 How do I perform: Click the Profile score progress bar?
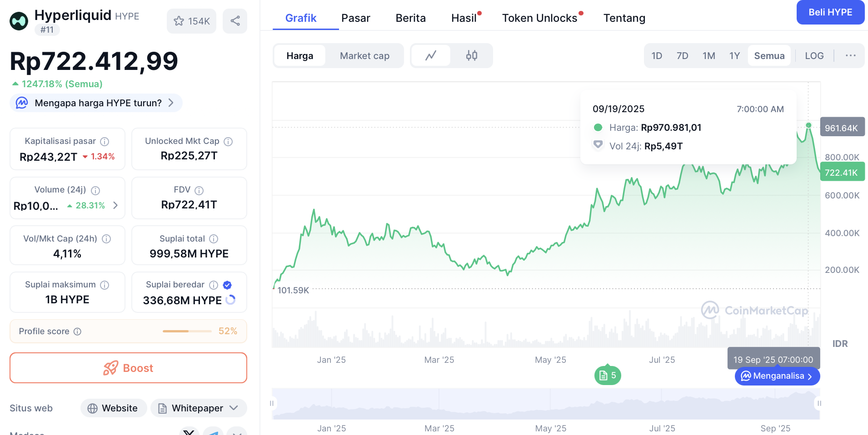click(187, 331)
